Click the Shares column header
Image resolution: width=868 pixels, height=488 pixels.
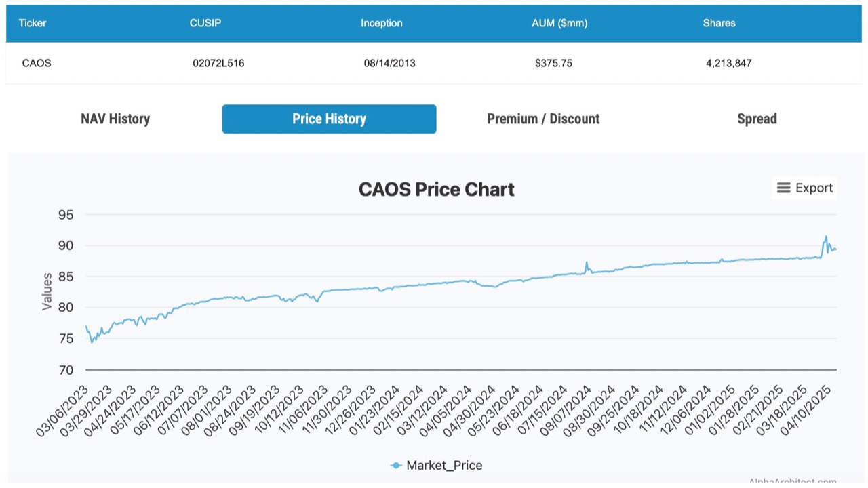point(719,23)
